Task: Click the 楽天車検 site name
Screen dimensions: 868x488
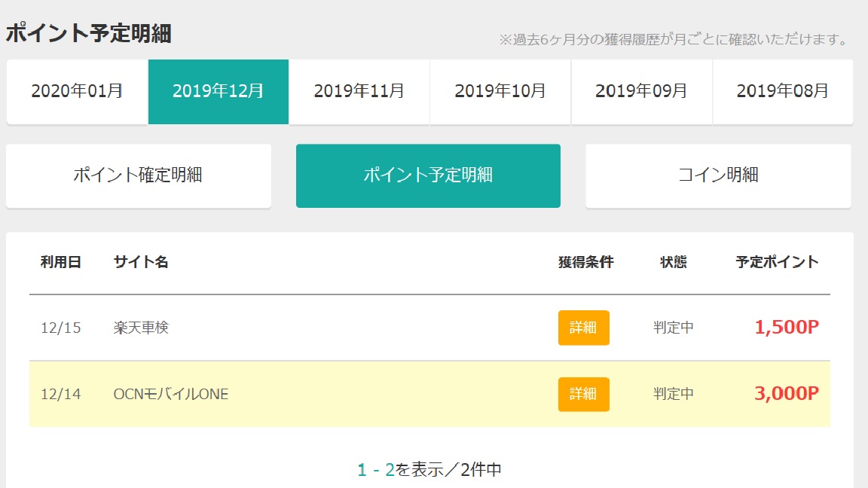Action: point(141,328)
